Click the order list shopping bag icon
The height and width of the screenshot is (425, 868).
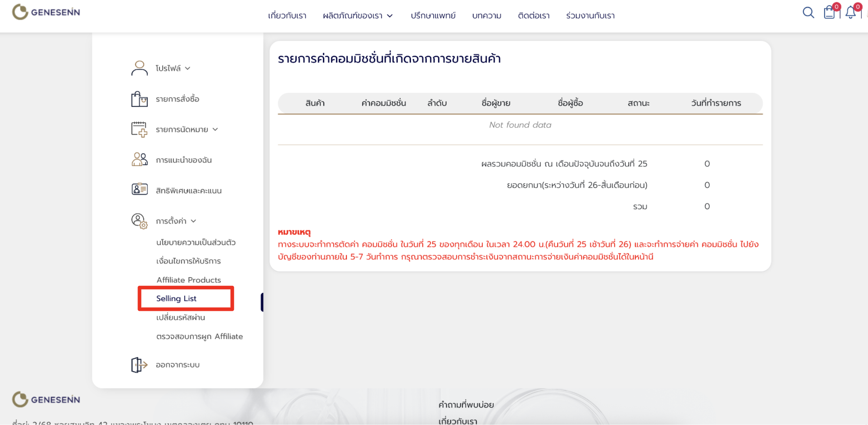(139, 99)
